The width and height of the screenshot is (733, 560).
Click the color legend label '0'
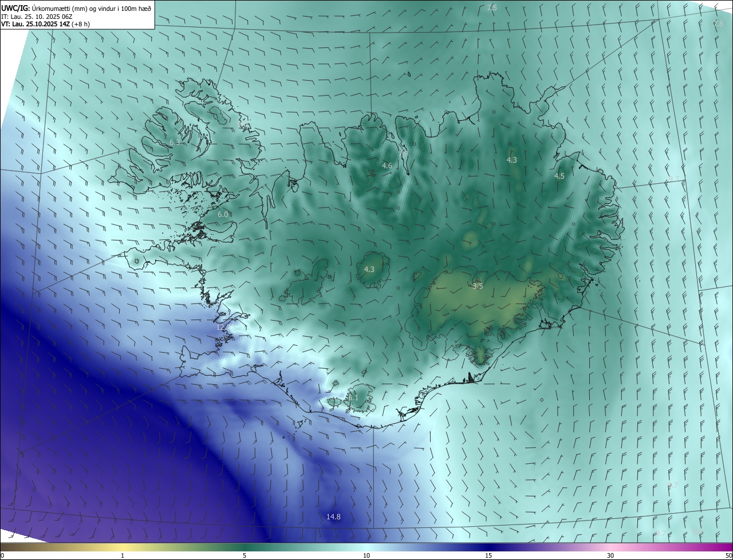[2, 556]
